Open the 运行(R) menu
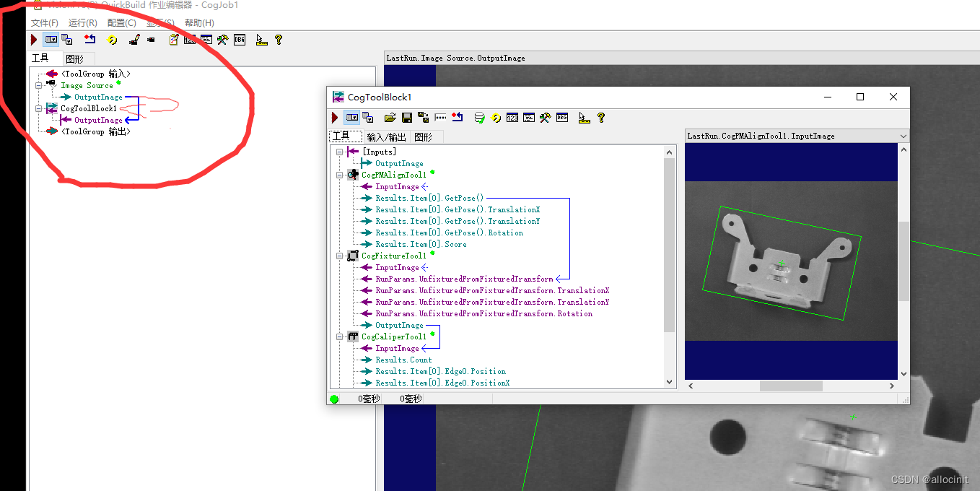 point(83,23)
